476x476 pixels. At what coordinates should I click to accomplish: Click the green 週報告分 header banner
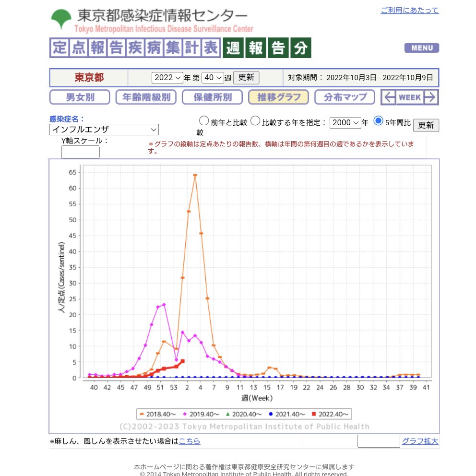pos(267,48)
